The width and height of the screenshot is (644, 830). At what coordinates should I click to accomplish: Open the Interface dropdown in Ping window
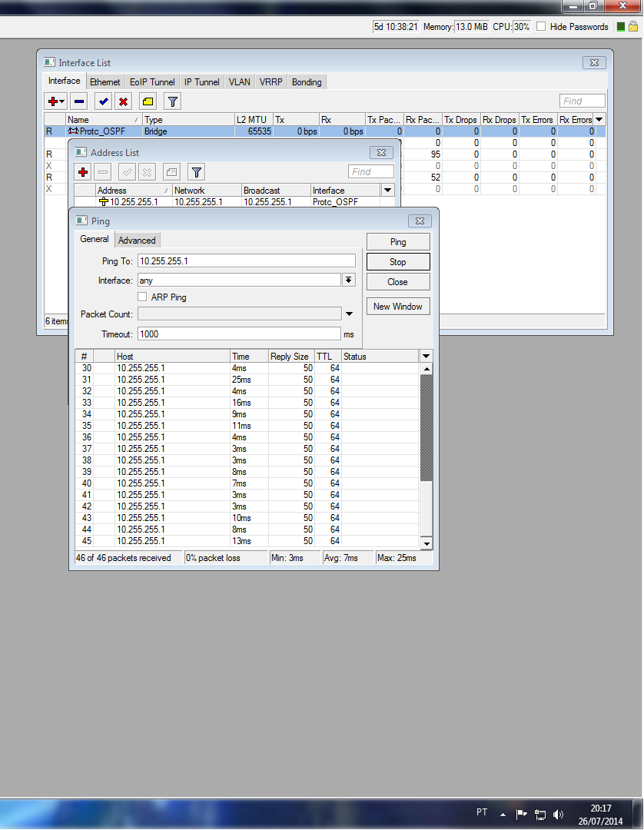[x=349, y=281]
